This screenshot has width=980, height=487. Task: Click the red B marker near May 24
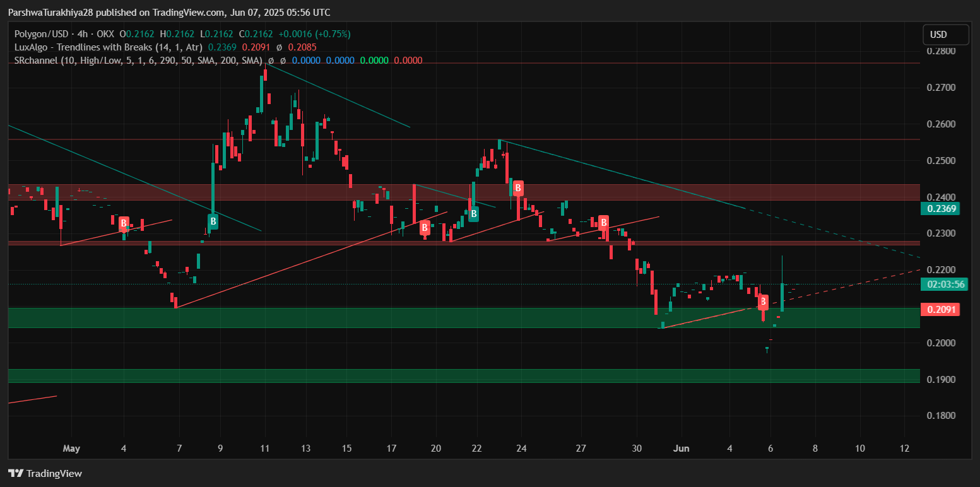click(x=518, y=187)
